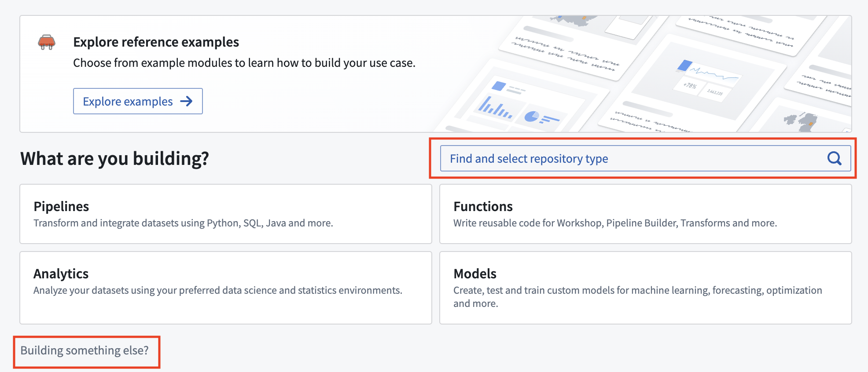Click the example modules description text
868x372 pixels.
tap(244, 63)
